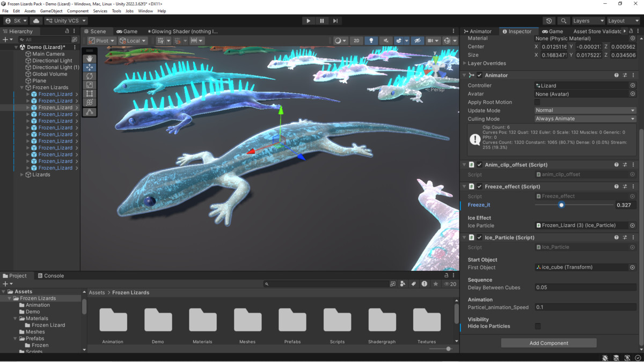Image resolution: width=644 pixels, height=362 pixels.
Task: Toggle scene audio mute icon
Action: pyautogui.click(x=386, y=41)
